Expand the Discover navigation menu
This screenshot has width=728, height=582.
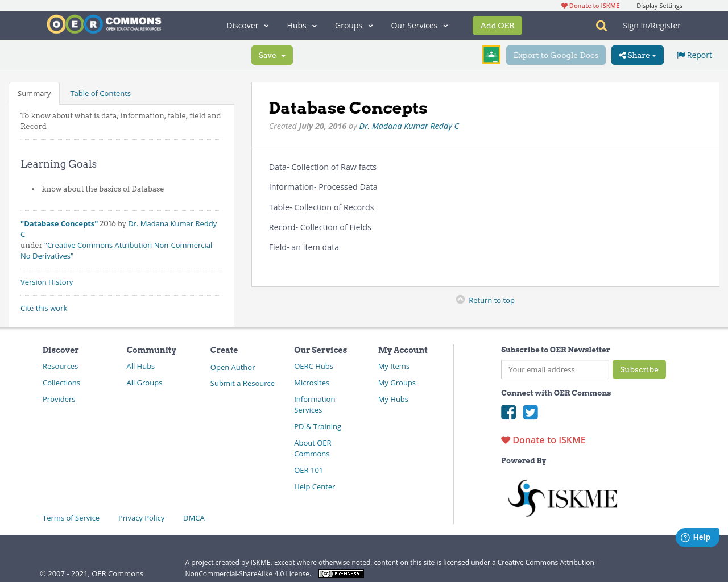[247, 25]
